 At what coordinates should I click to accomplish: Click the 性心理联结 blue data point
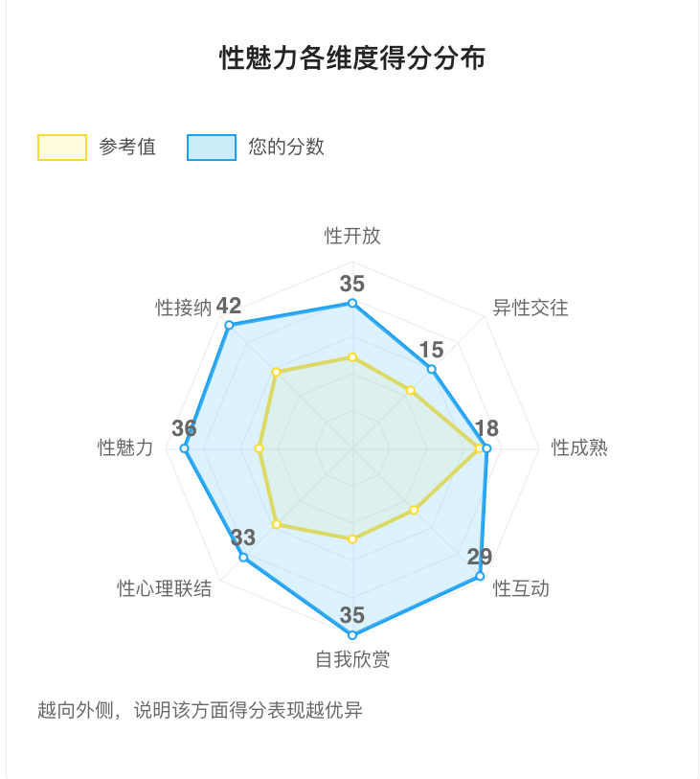tap(243, 558)
